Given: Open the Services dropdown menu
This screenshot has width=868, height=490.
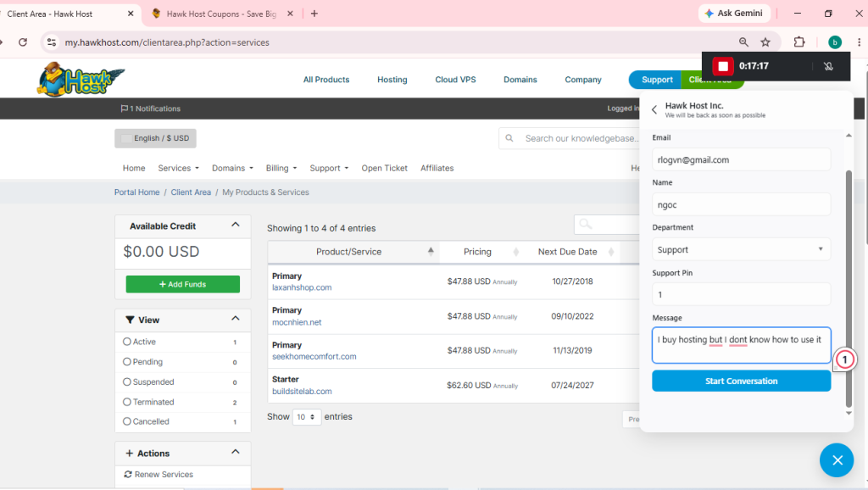Looking at the screenshot, I should [x=178, y=169].
